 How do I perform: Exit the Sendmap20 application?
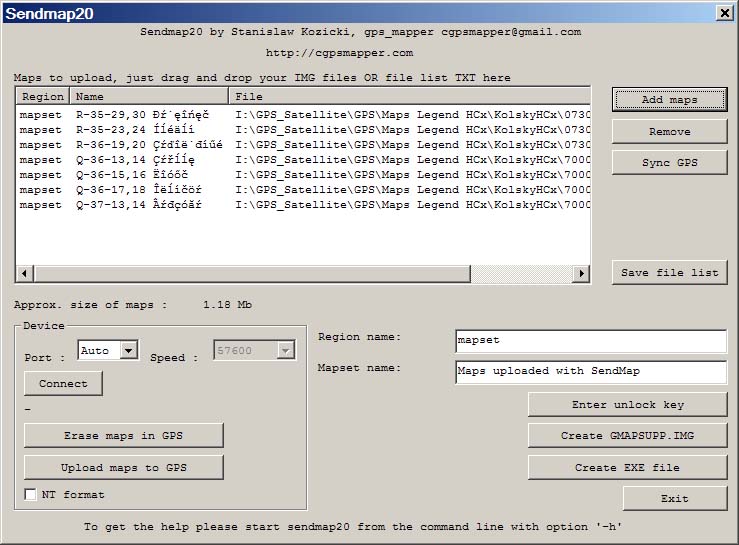coord(674,498)
